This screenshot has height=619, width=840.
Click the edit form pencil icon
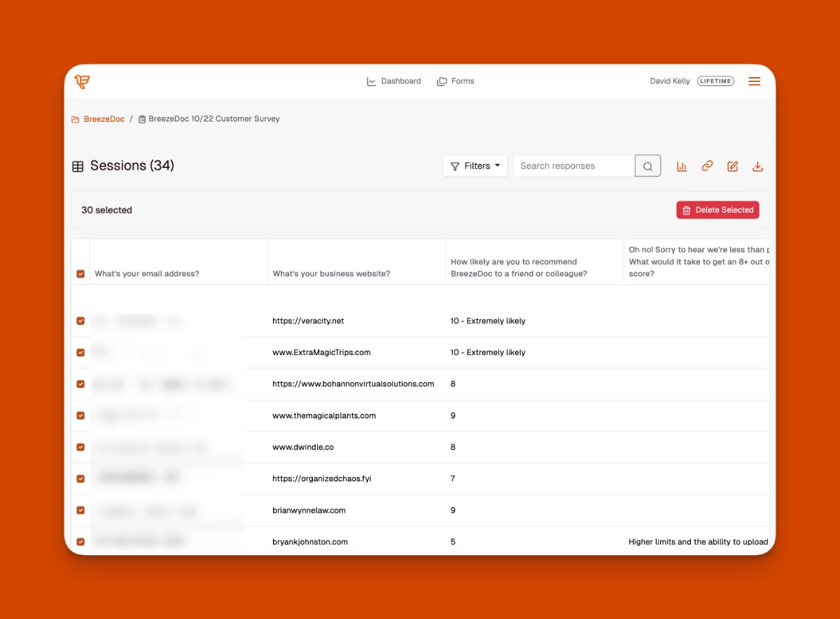coord(732,166)
